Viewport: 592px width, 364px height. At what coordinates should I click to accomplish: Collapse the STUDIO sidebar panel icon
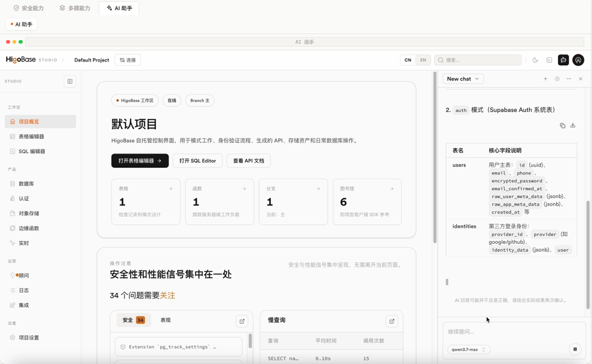70,81
